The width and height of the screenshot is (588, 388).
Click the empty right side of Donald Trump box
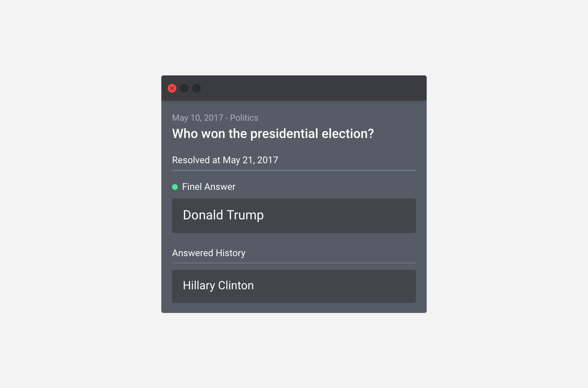point(360,215)
